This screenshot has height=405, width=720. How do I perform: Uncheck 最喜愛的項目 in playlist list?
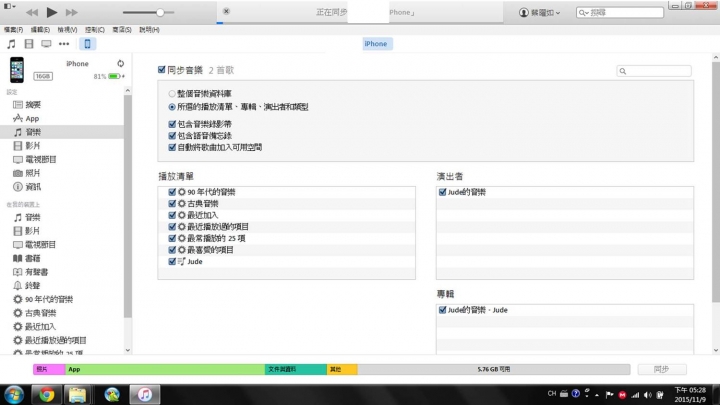click(172, 250)
